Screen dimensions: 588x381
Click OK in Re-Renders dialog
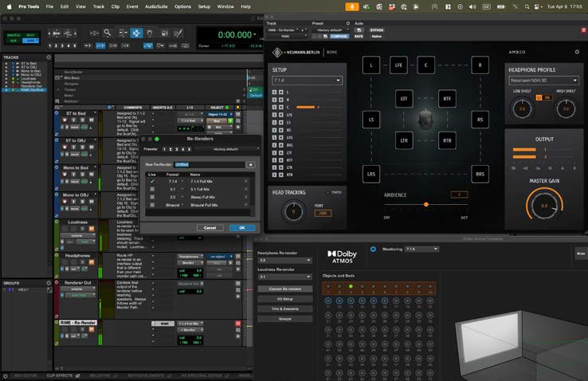tap(241, 227)
